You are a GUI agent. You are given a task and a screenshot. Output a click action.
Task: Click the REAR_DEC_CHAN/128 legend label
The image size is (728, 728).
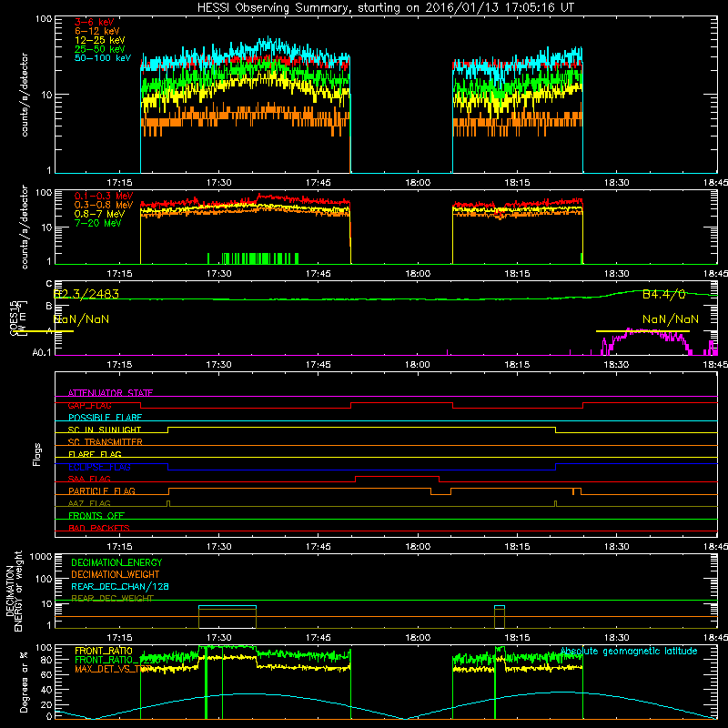[120, 587]
